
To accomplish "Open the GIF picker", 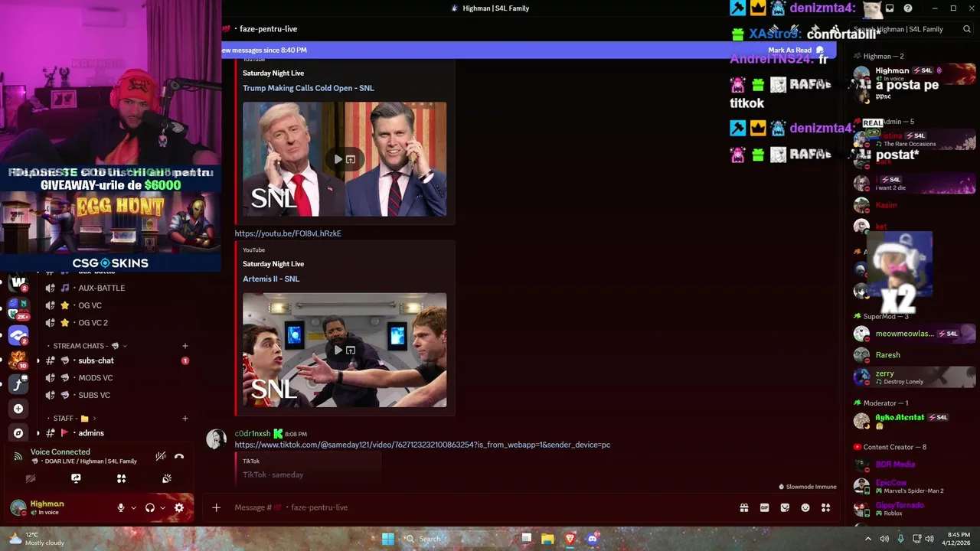I will (x=764, y=507).
